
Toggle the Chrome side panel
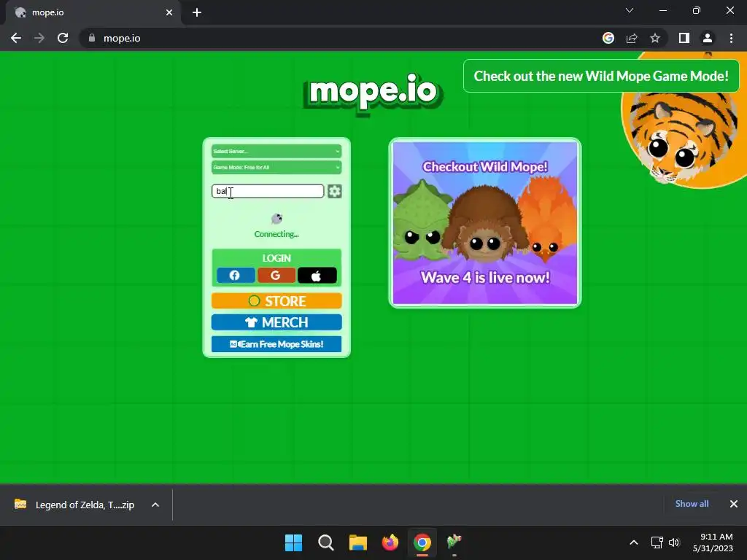click(684, 38)
